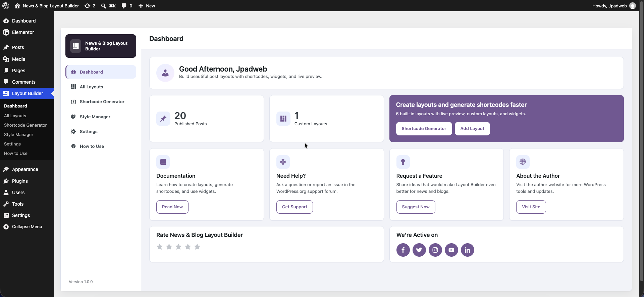Viewport: 644px width, 297px height.
Task: Rate five stars
Action: click(x=197, y=247)
